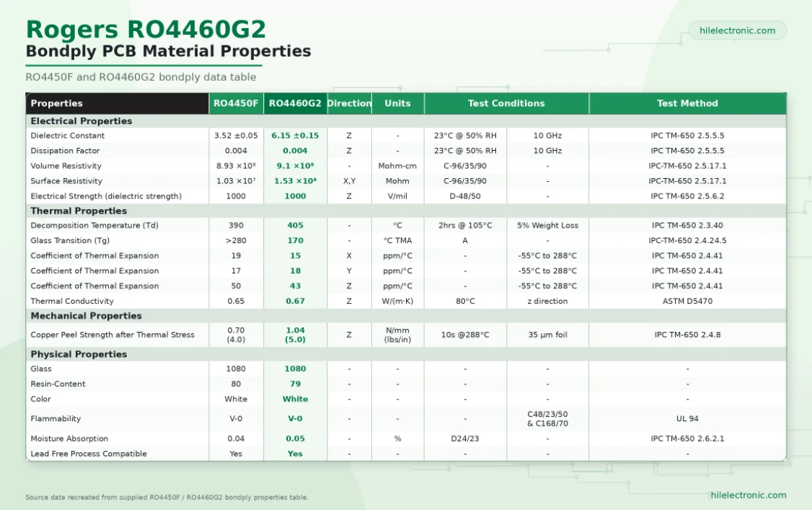Select the Color row label
Viewport: 812px width, 510px height.
coord(41,399)
